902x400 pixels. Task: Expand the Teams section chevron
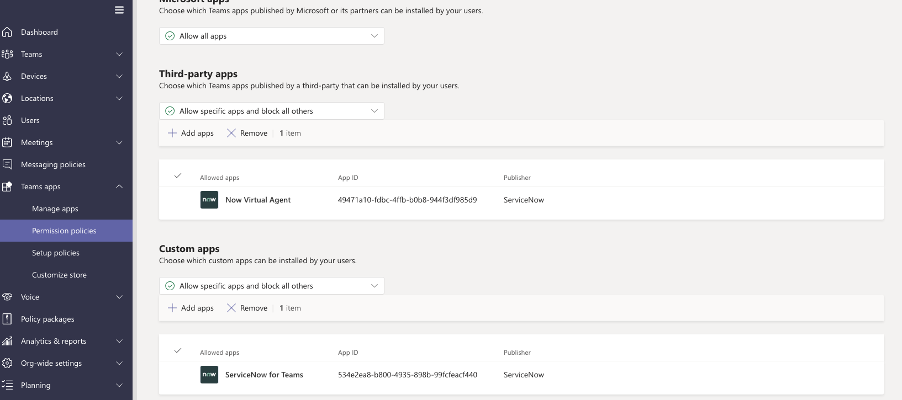click(x=119, y=54)
